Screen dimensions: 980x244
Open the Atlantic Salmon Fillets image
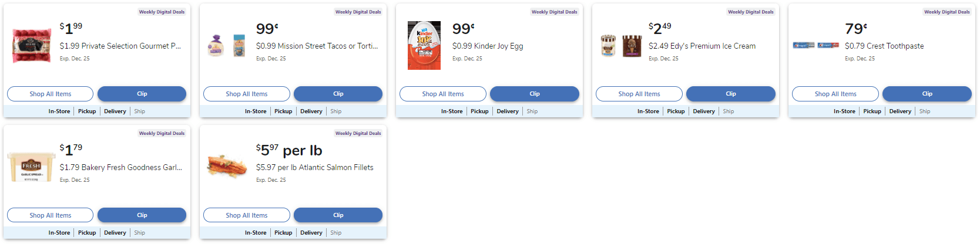(228, 167)
